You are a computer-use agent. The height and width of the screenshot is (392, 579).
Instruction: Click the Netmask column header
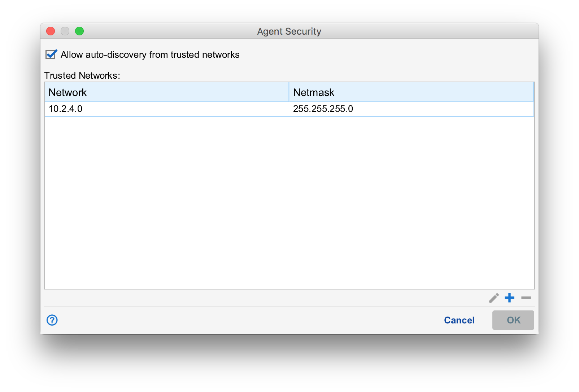click(411, 92)
